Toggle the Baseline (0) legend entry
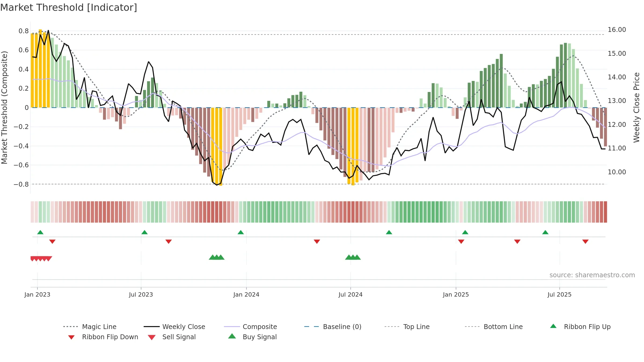 pyautogui.click(x=333, y=327)
